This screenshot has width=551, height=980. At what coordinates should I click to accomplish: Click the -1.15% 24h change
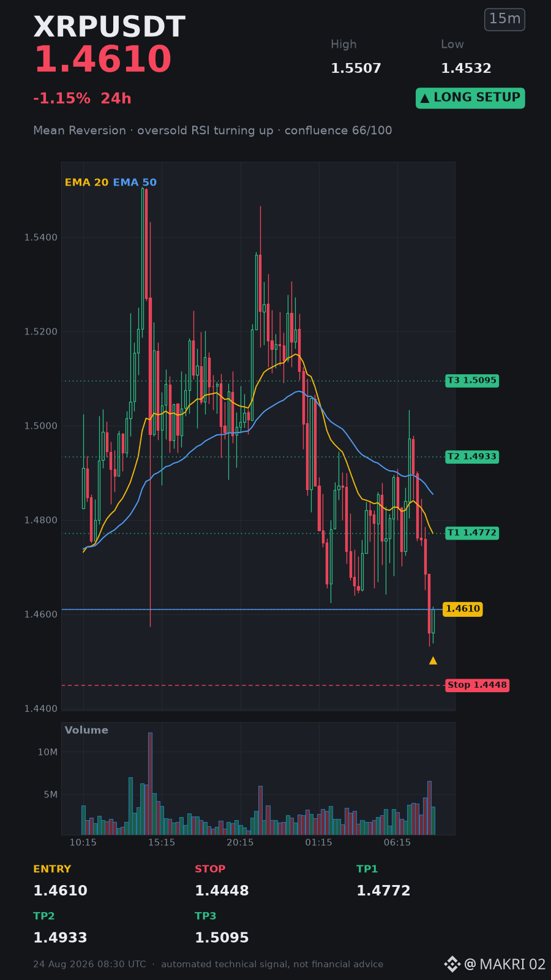tap(82, 99)
